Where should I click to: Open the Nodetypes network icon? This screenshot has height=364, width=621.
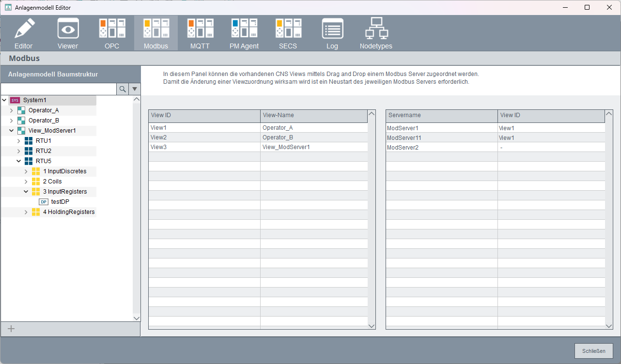[x=376, y=33]
